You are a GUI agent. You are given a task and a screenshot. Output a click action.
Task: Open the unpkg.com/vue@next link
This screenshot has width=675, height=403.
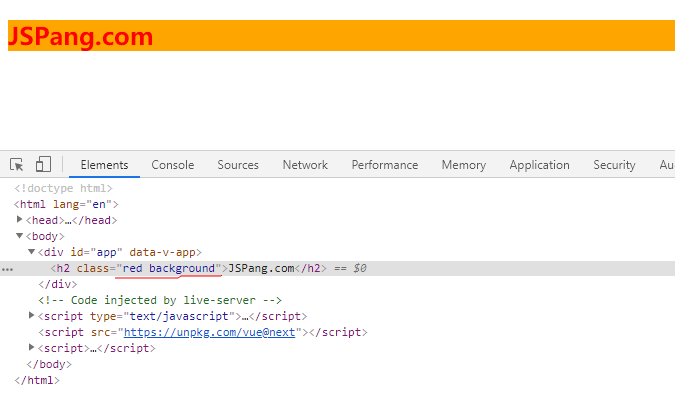pos(209,332)
